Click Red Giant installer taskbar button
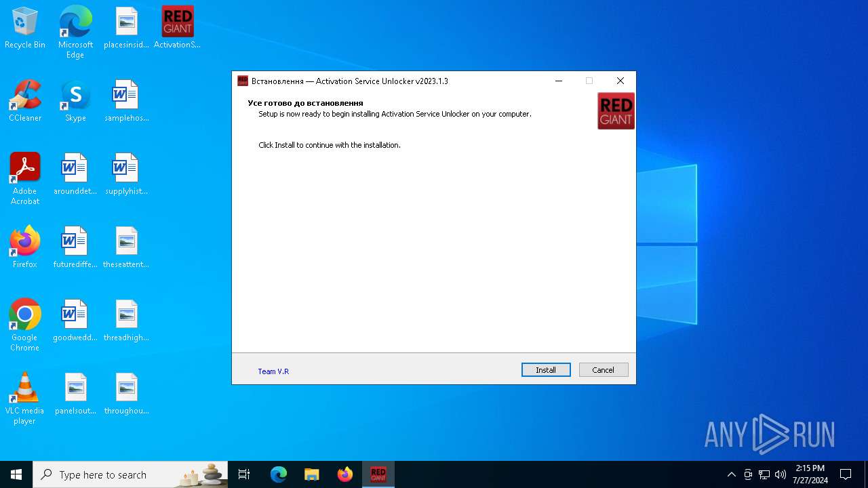 (x=378, y=474)
